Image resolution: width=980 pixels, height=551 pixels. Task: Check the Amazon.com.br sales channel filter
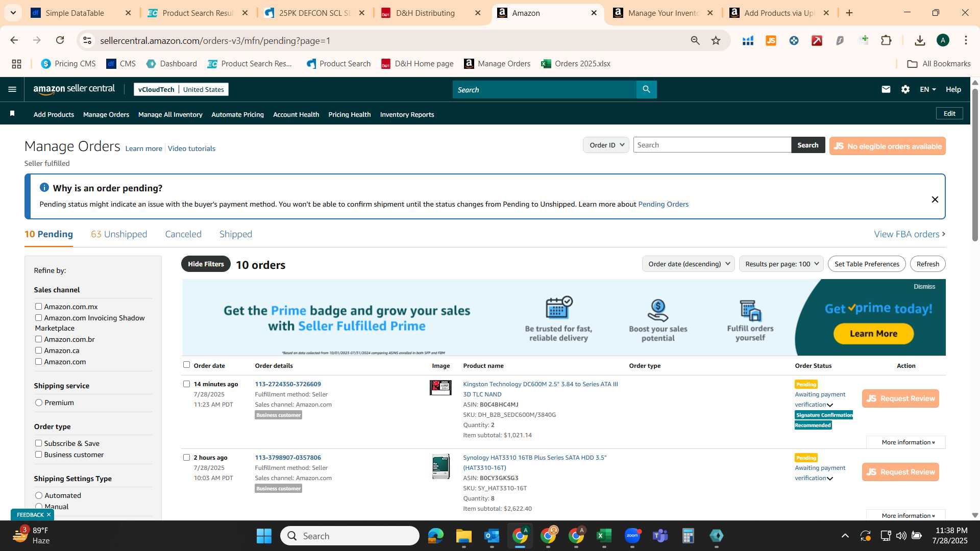(38, 339)
